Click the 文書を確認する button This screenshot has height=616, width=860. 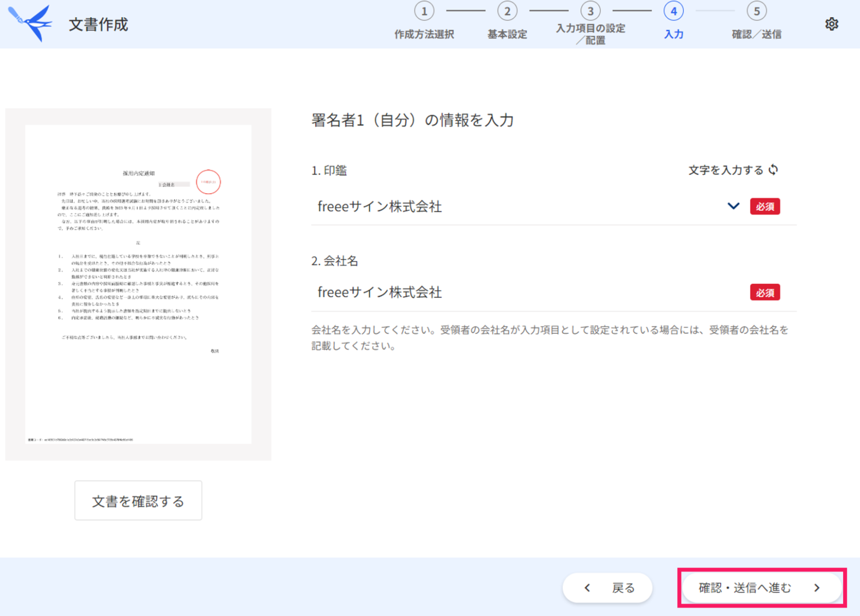[x=138, y=500]
